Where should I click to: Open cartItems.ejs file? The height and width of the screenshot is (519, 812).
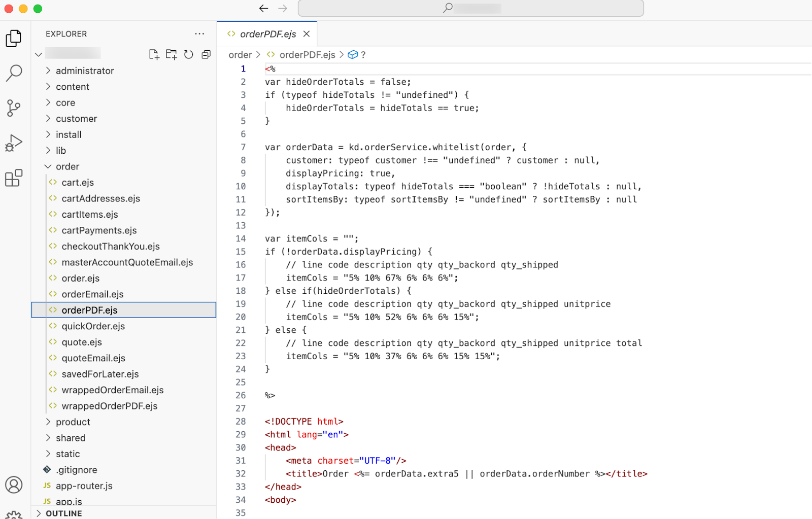pos(124,215)
